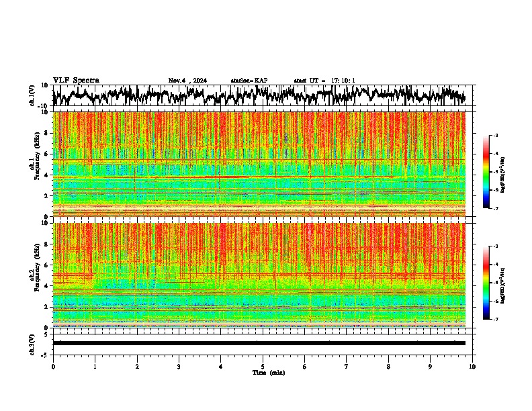Click the "-3" label on the ch.1 colorbar

coord(495,135)
